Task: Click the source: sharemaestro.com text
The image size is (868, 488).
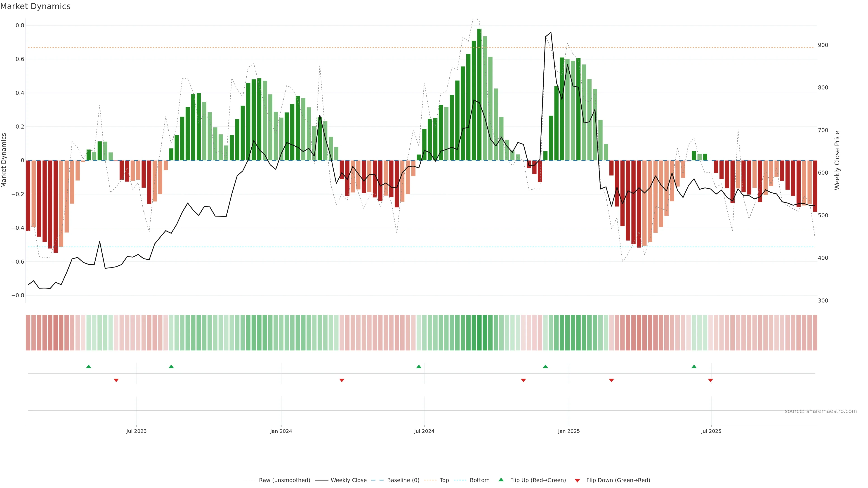Action: click(x=821, y=411)
